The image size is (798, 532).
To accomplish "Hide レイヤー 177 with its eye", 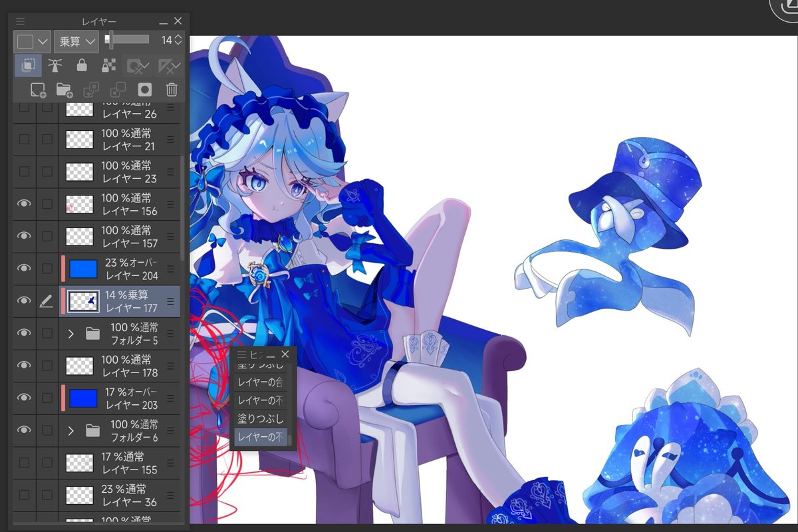I will 24,301.
